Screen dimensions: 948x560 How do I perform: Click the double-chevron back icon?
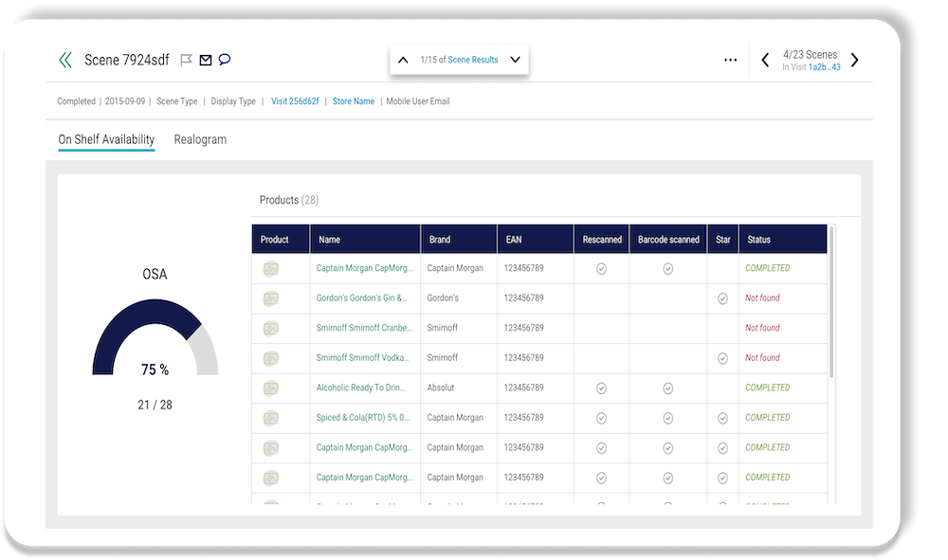(x=65, y=61)
